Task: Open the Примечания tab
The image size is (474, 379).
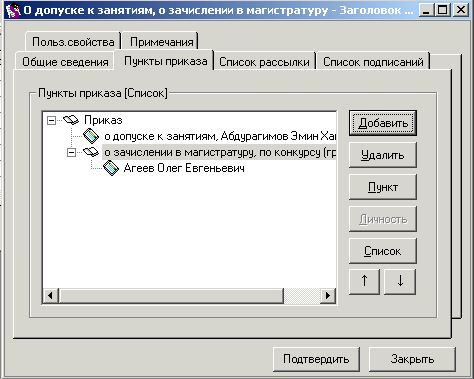Action: coord(161,42)
